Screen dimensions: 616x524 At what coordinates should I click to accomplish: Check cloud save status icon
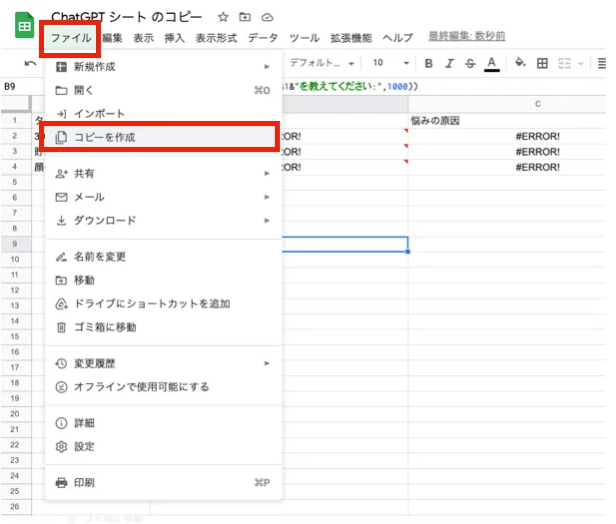pyautogui.click(x=267, y=17)
